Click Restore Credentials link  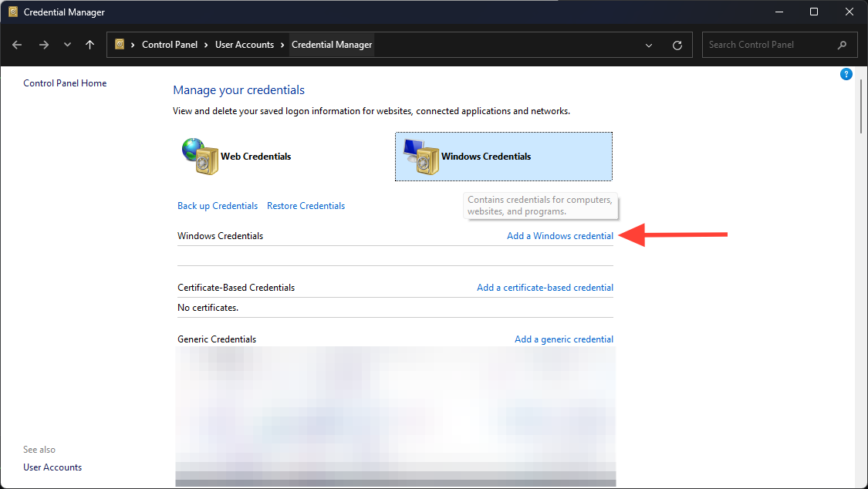click(306, 206)
